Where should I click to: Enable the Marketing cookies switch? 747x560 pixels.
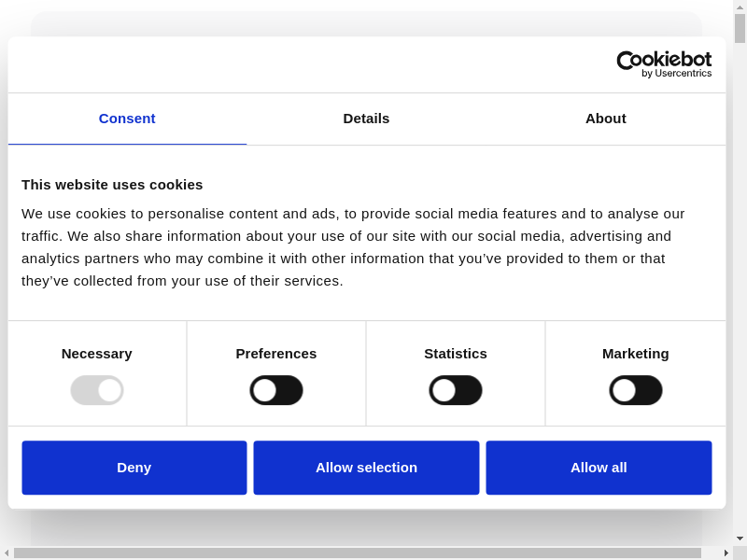(x=636, y=390)
